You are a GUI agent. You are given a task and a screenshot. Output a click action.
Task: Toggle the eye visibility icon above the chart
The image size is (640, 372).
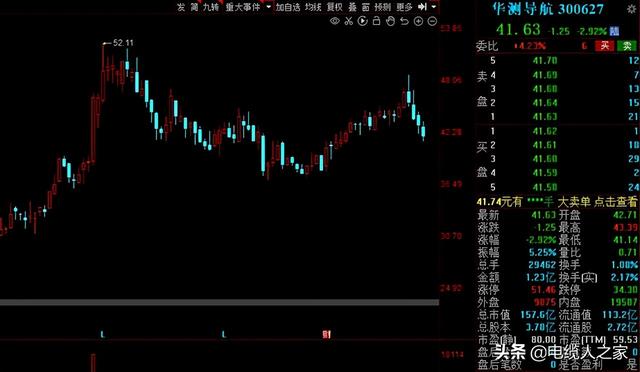(335, 21)
